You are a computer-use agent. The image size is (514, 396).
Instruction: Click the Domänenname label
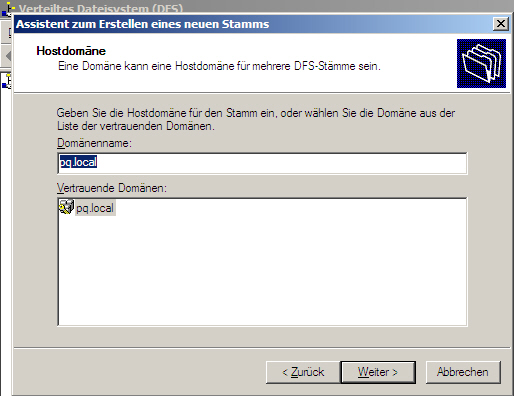click(94, 143)
